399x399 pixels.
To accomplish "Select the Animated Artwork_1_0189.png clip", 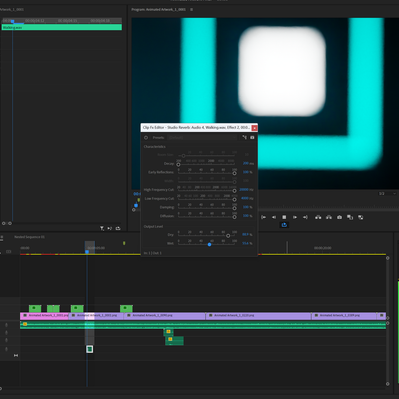I will (344, 315).
